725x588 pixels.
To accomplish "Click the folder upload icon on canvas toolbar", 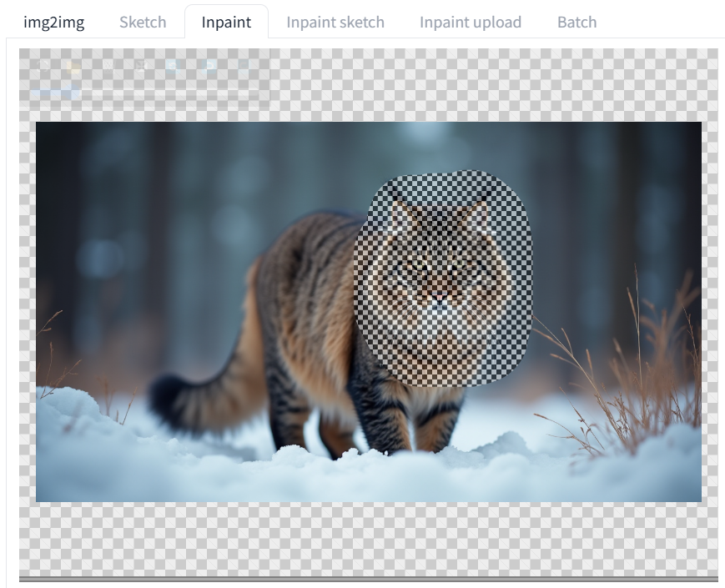I will 73,68.
